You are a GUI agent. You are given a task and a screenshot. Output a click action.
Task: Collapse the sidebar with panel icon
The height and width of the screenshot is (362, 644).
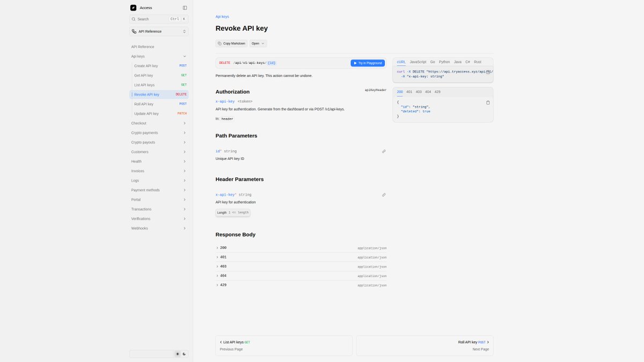point(185,8)
